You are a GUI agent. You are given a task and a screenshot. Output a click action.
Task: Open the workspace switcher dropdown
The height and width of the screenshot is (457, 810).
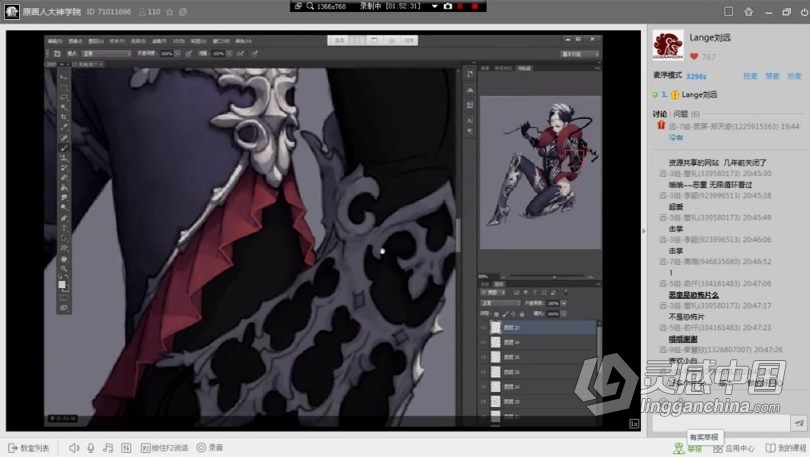click(x=580, y=54)
